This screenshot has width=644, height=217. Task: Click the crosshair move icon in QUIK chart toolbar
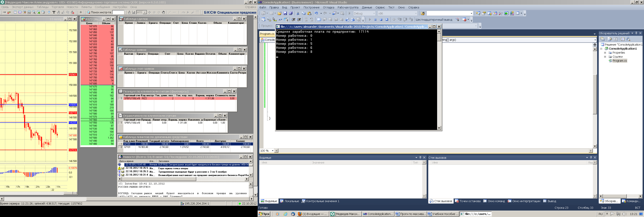pos(150,12)
